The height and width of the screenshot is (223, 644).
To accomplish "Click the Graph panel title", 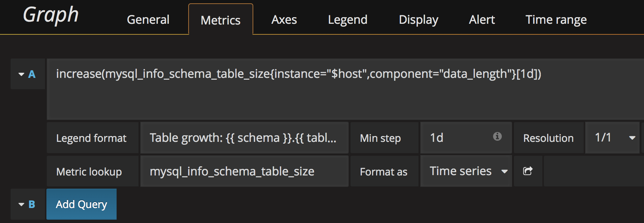I will coord(51,15).
